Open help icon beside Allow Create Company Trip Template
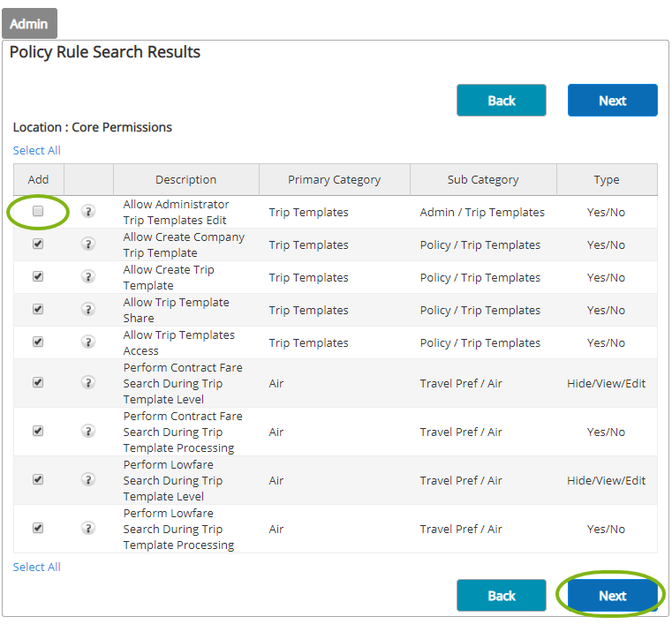Screen dimensions: 672x624 coord(88,244)
